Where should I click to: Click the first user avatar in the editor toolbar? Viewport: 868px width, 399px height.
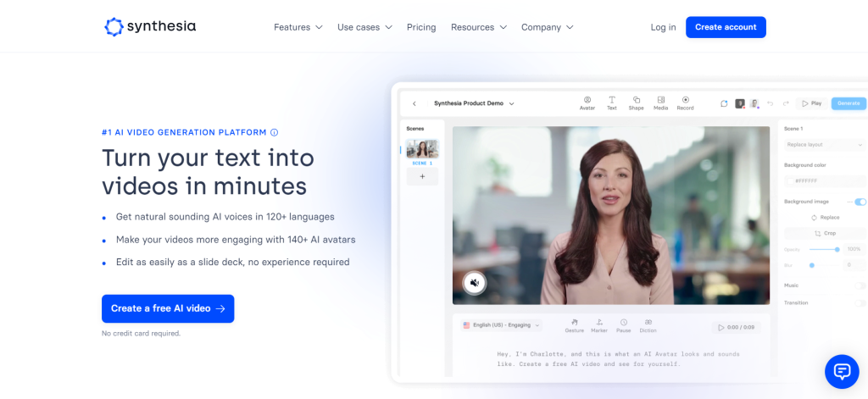739,103
